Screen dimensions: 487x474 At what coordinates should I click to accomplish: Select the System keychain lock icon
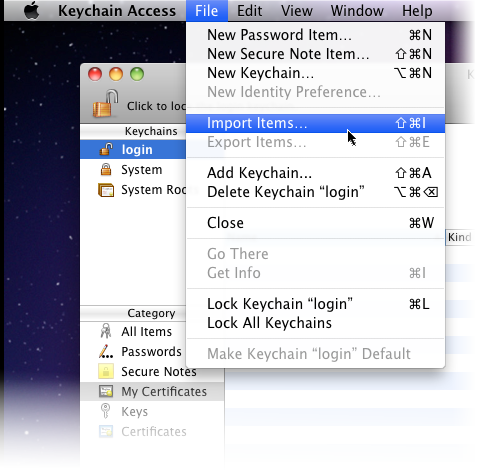coord(106,169)
